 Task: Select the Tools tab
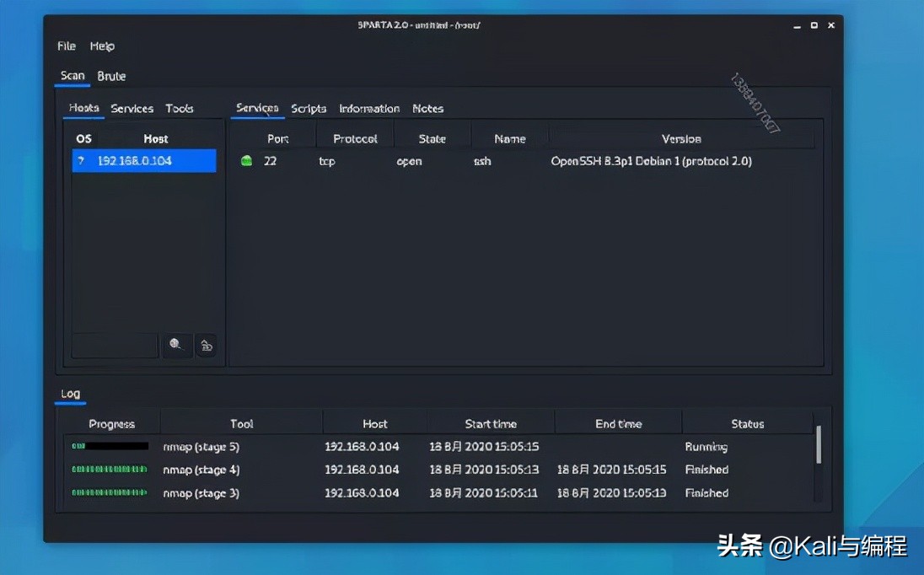[179, 109]
